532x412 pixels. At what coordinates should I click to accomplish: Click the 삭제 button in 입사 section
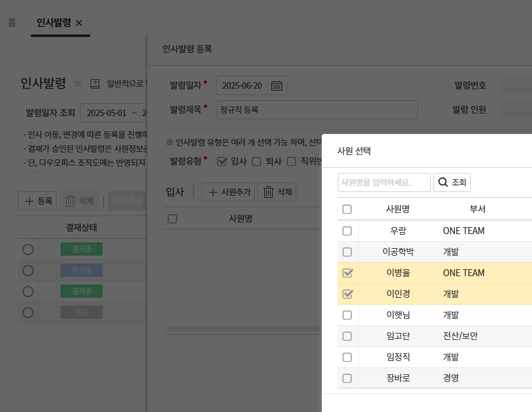277,192
